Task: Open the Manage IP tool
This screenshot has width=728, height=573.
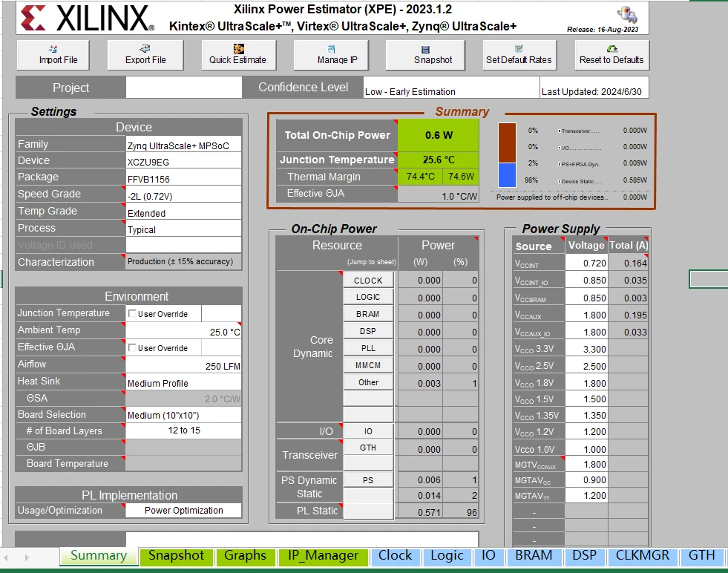Action: (x=331, y=55)
